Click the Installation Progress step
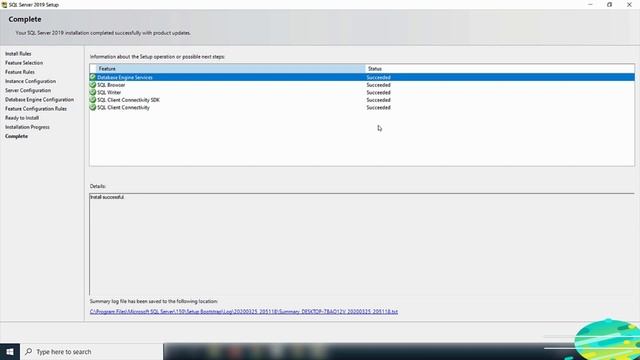The height and width of the screenshot is (360, 640). coord(27,127)
